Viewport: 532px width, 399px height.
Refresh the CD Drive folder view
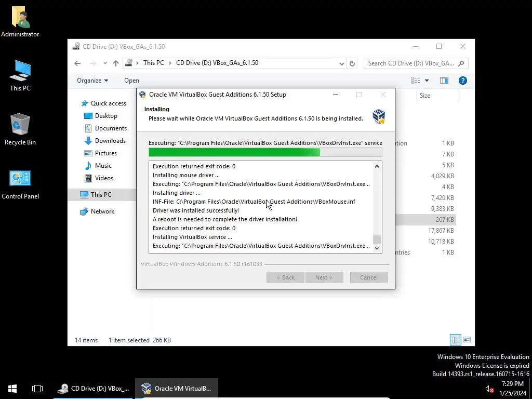click(352, 63)
